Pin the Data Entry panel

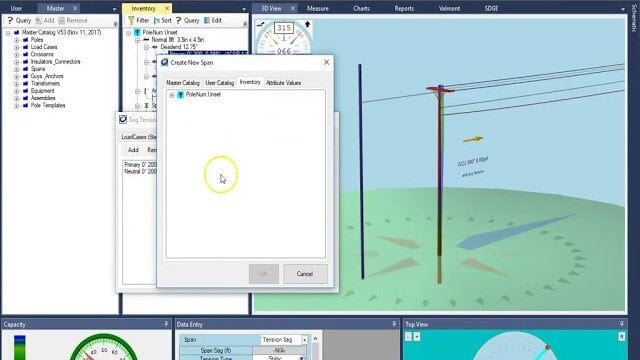click(394, 324)
